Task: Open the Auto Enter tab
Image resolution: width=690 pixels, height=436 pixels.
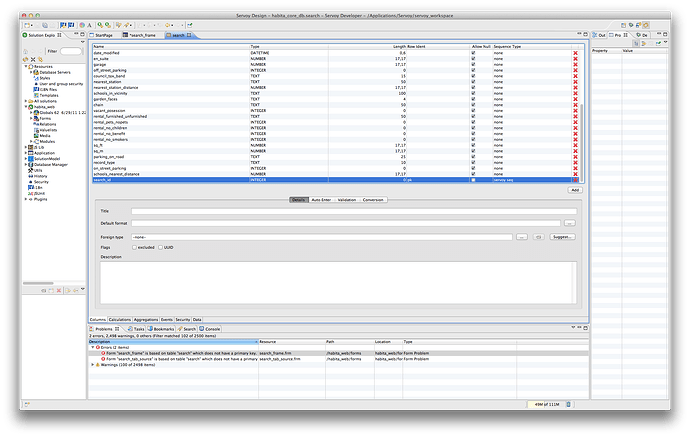Action: click(321, 200)
